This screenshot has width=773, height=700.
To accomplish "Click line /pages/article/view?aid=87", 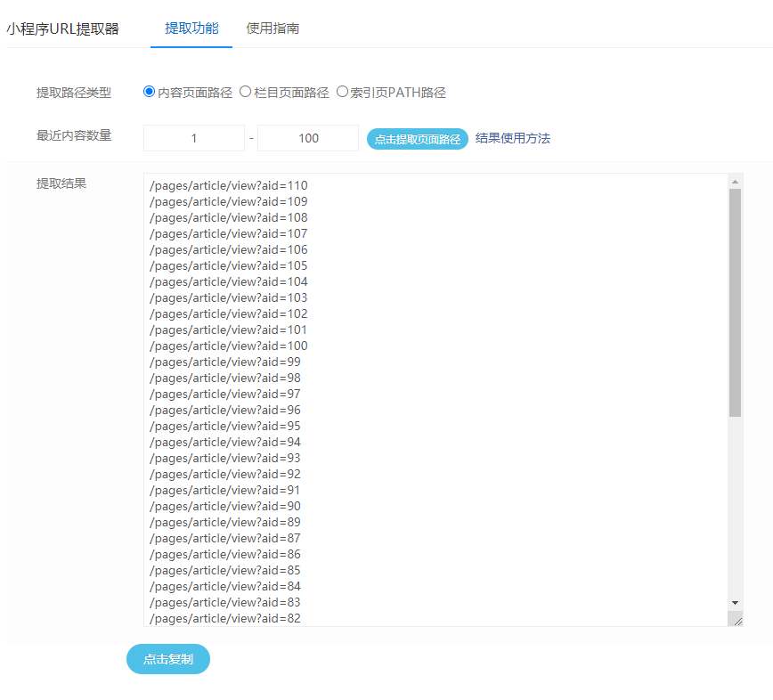I will coord(224,538).
